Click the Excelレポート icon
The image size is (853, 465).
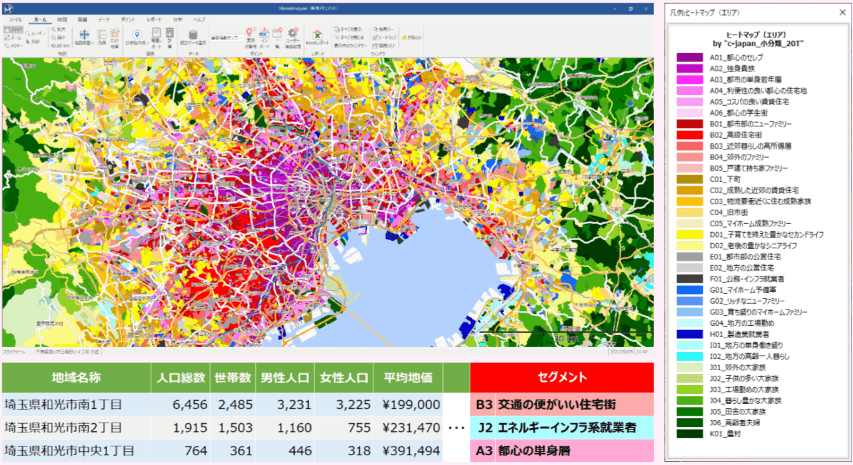click(317, 37)
